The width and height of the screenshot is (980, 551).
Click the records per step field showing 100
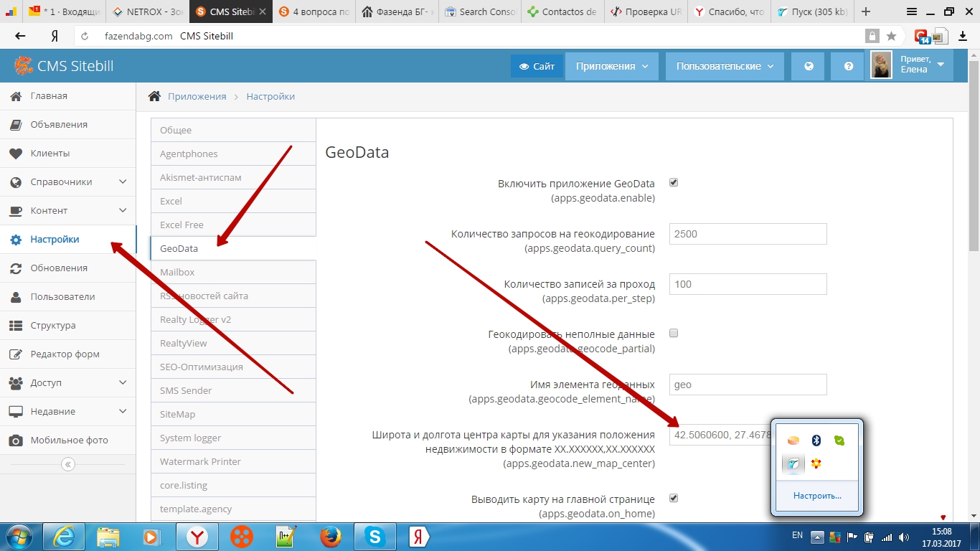pos(748,284)
